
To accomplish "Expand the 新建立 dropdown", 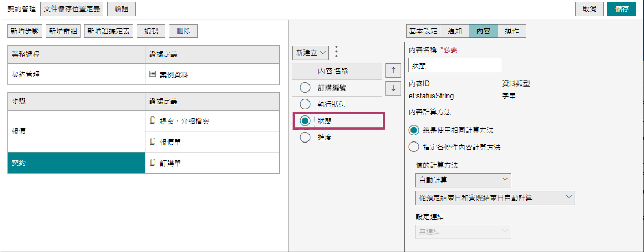I will pyautogui.click(x=310, y=53).
